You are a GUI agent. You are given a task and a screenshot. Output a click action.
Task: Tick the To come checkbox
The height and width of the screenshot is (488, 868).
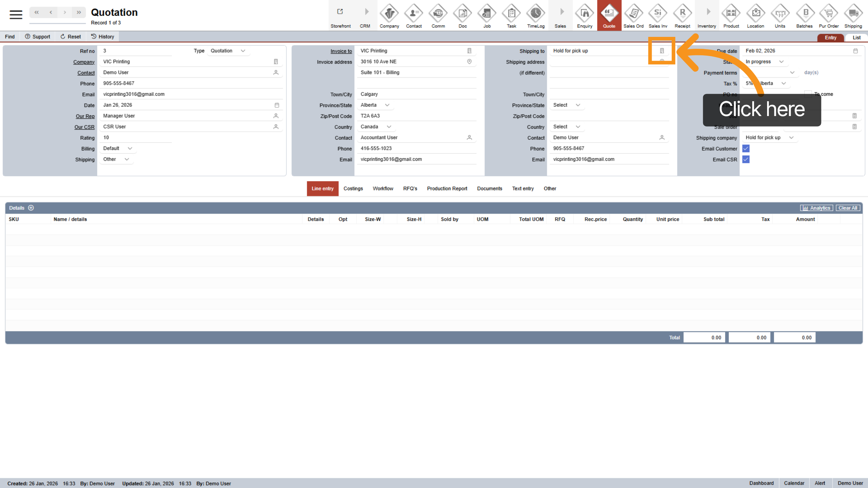(x=808, y=94)
